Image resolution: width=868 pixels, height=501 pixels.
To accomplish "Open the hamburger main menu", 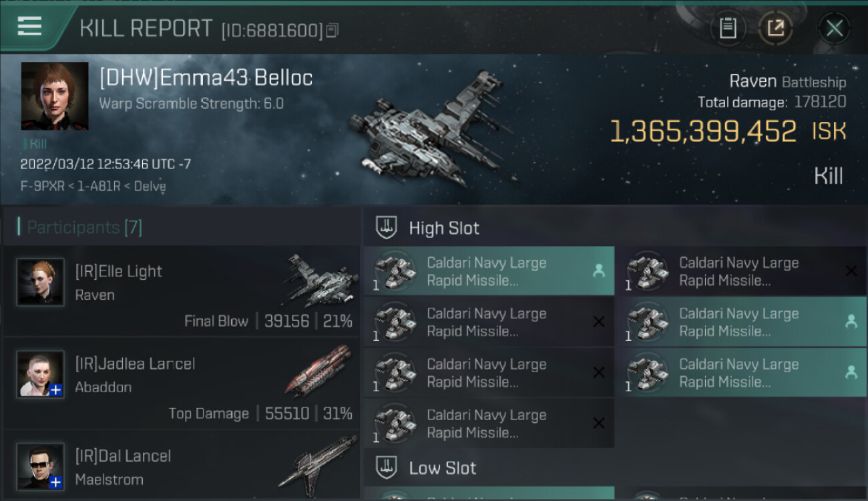I will 30,27.
